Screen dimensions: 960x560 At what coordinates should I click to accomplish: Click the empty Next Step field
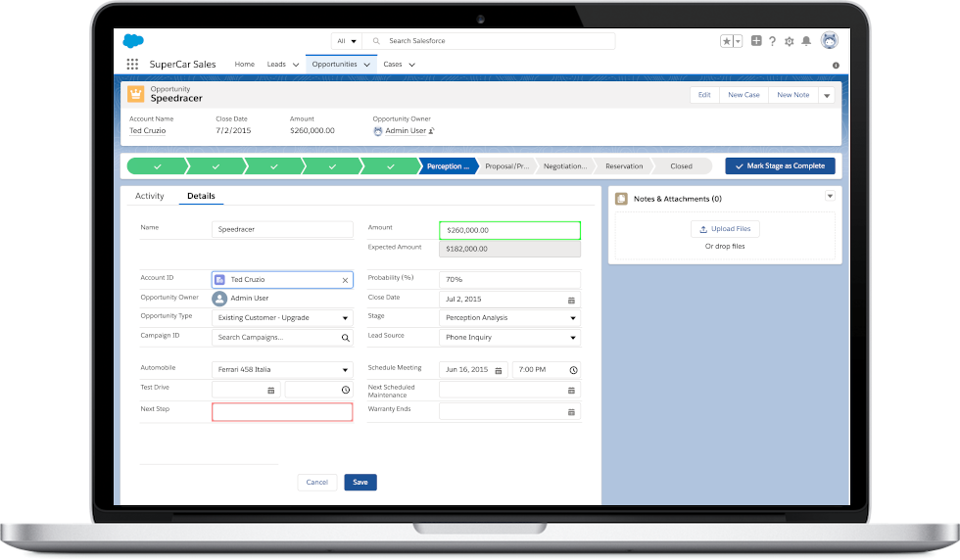282,412
